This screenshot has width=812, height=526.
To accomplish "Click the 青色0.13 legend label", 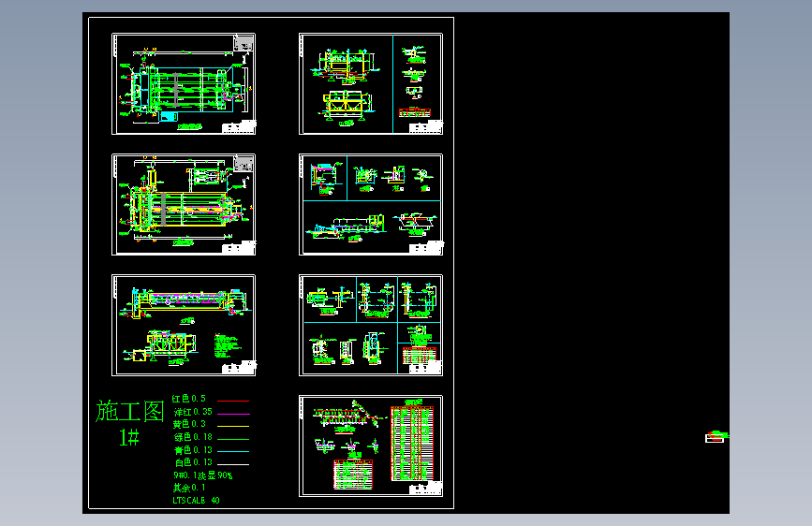I will 193,450.
